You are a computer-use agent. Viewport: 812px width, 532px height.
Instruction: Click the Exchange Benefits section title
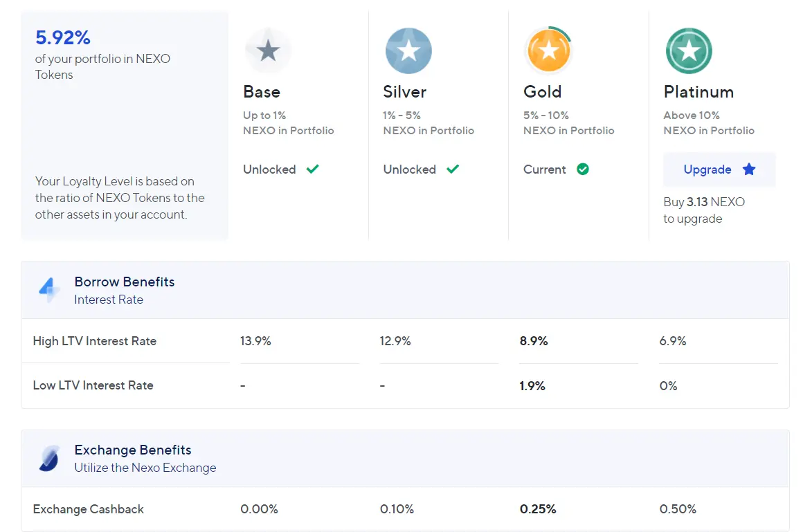pyautogui.click(x=133, y=450)
